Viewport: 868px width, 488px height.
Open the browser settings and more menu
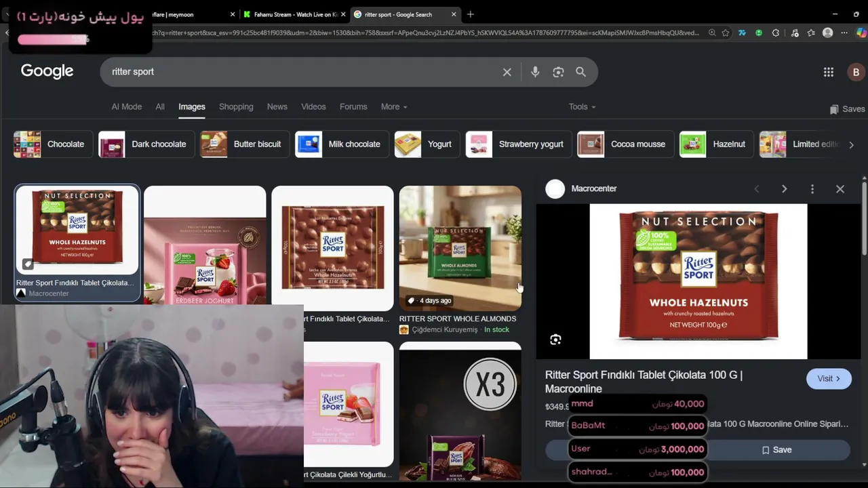(x=844, y=33)
